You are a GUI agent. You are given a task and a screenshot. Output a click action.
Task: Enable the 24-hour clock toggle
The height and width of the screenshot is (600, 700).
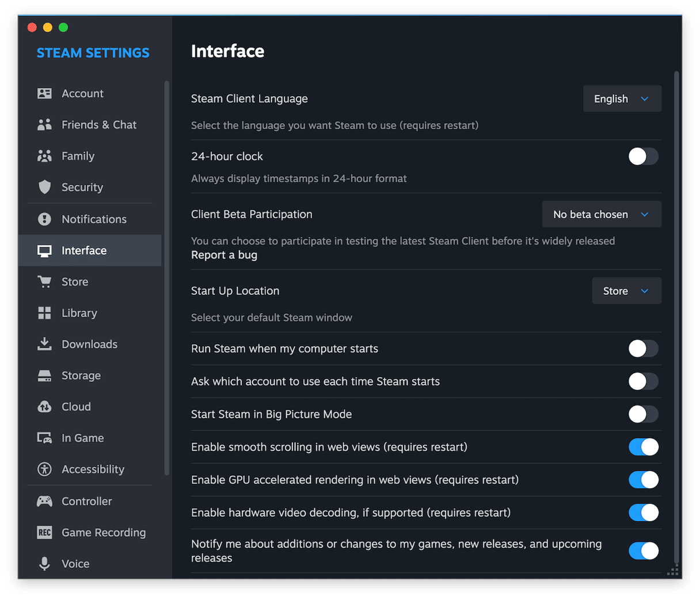point(643,156)
